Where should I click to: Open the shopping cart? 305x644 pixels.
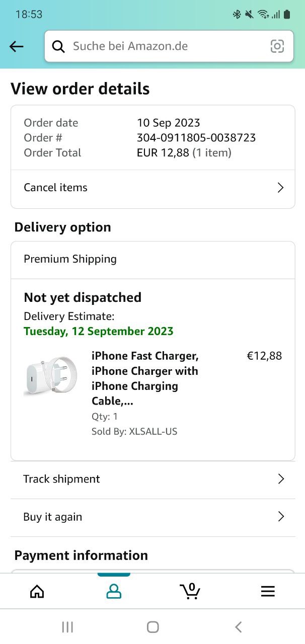click(x=190, y=591)
